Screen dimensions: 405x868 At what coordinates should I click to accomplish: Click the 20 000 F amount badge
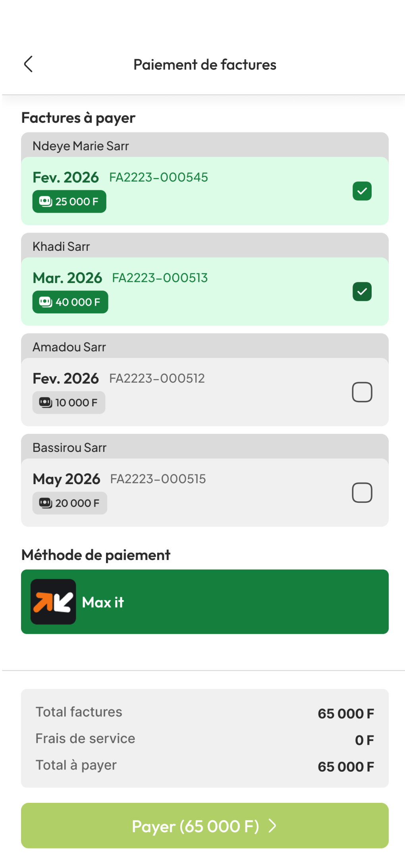click(70, 503)
